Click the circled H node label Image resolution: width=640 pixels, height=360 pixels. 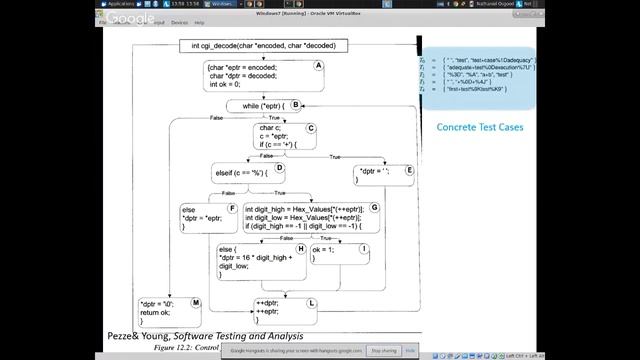point(301,249)
